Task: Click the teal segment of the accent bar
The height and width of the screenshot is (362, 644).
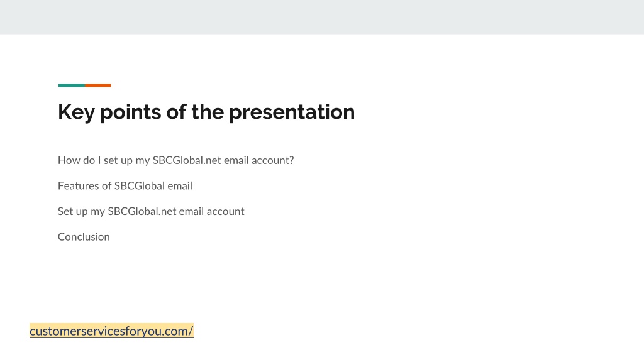Action: 72,85
